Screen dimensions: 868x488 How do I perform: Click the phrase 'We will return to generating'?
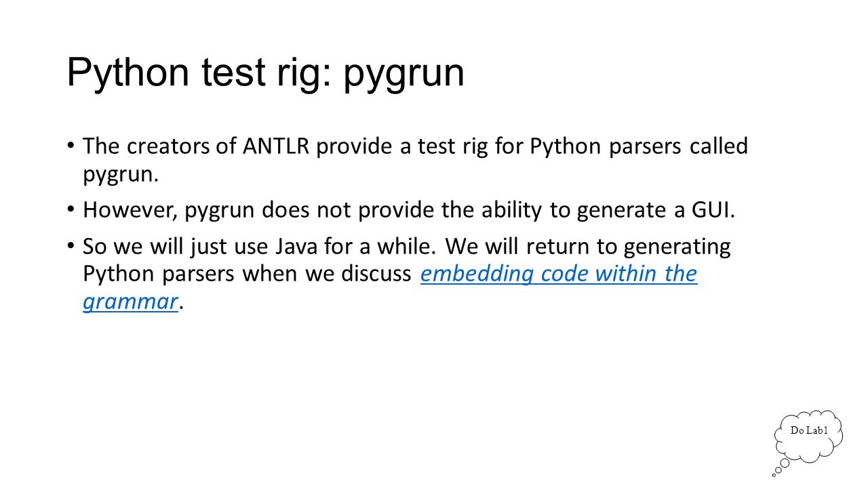(x=588, y=247)
